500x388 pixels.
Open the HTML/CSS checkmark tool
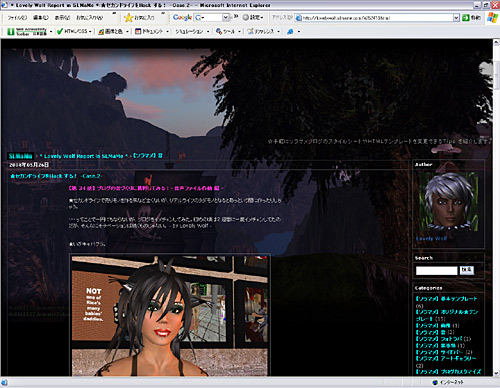click(74, 31)
